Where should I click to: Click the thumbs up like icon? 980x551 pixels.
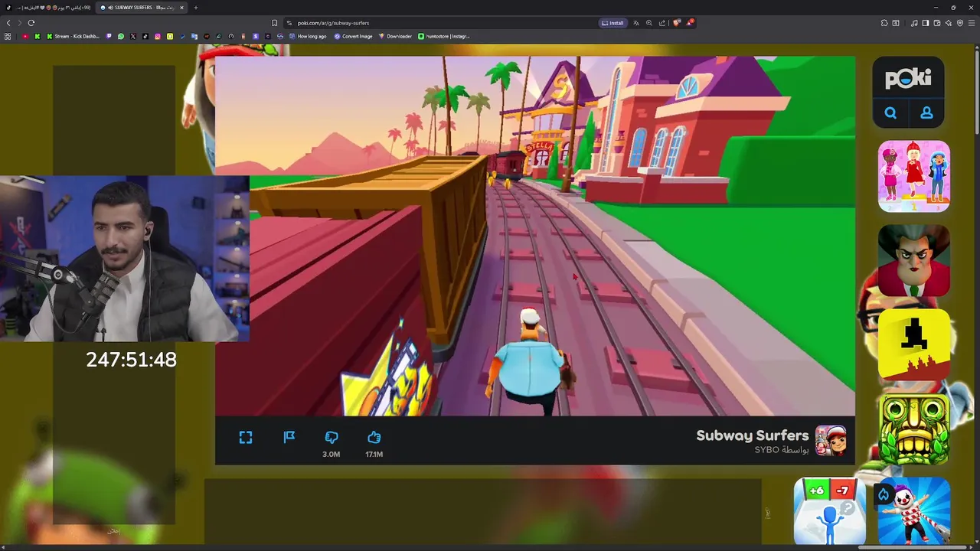tap(374, 437)
